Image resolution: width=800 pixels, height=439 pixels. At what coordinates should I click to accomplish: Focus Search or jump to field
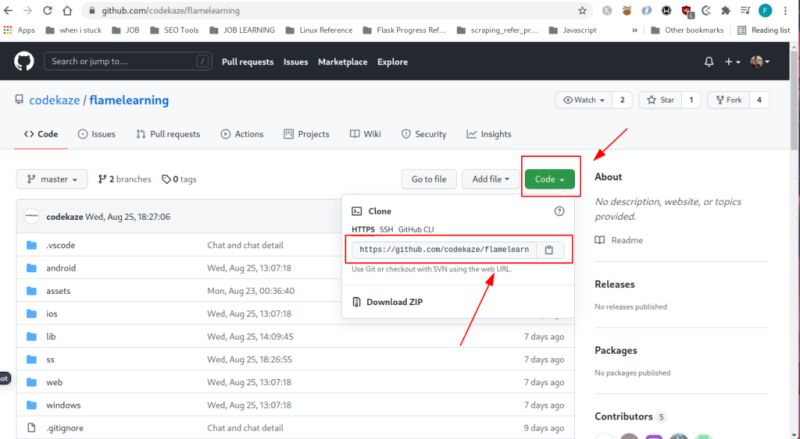click(128, 61)
